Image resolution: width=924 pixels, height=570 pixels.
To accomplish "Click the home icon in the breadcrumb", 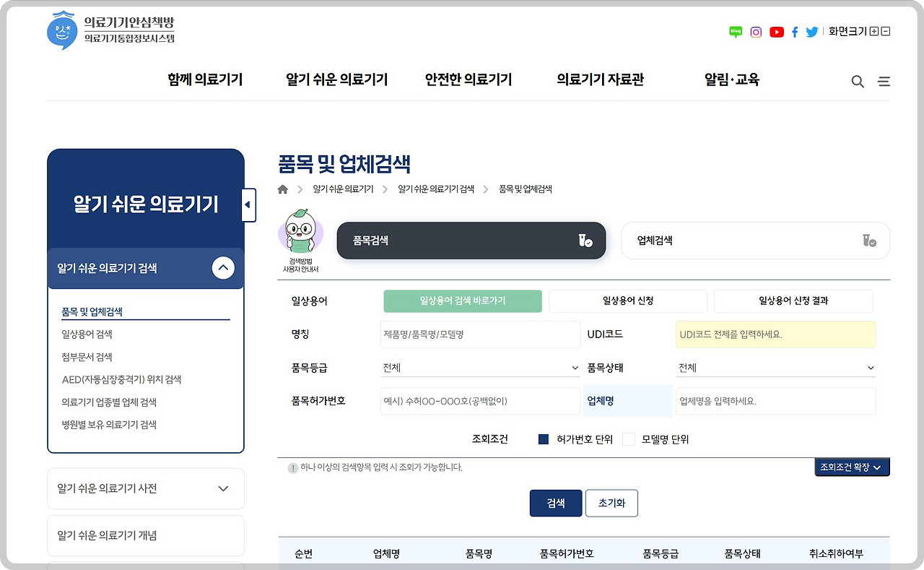I will 282,189.
